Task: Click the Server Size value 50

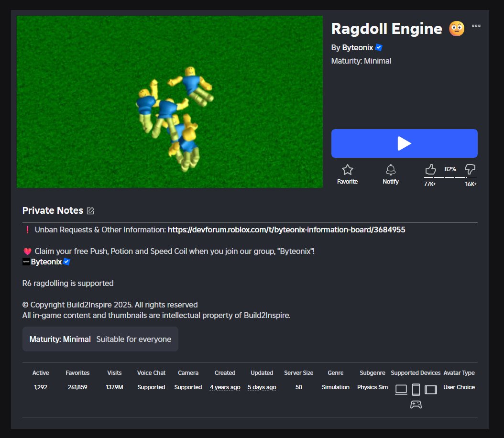Action: click(298, 387)
